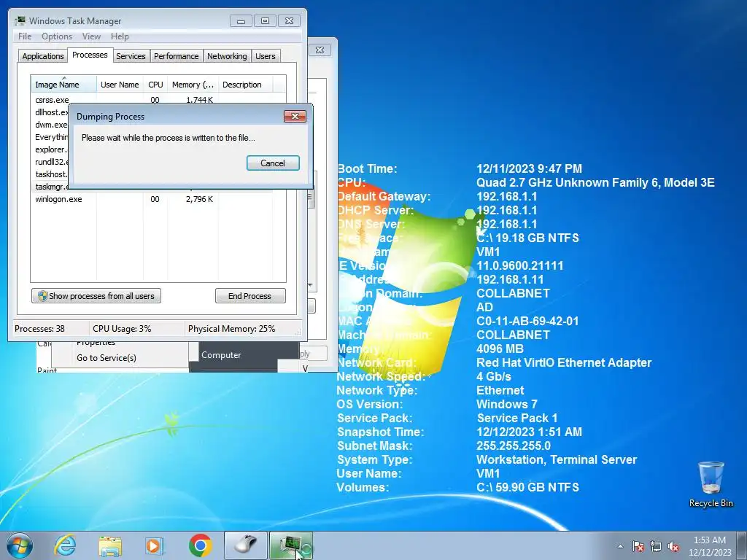Switch to the Services tab

click(x=131, y=56)
